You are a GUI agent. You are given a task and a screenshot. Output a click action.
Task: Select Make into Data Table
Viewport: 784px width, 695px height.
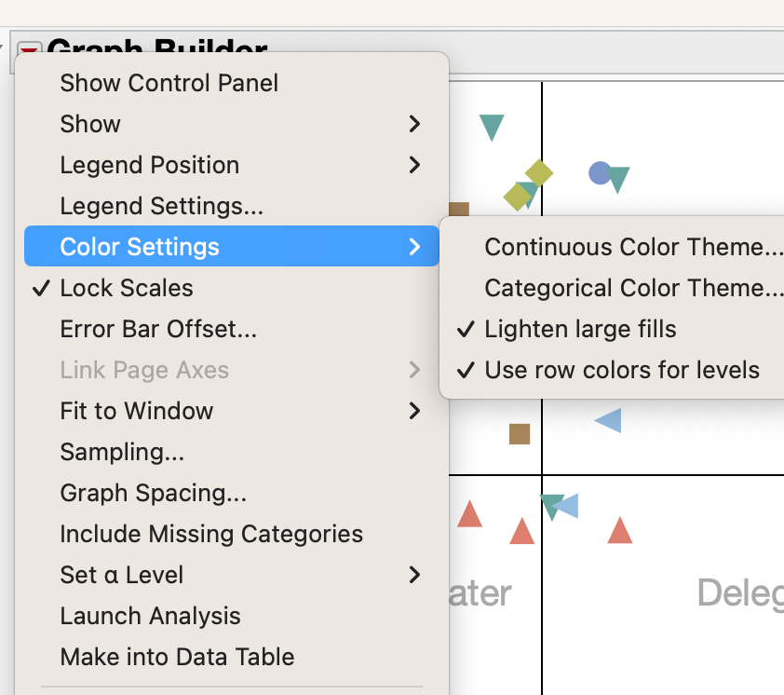(x=177, y=657)
